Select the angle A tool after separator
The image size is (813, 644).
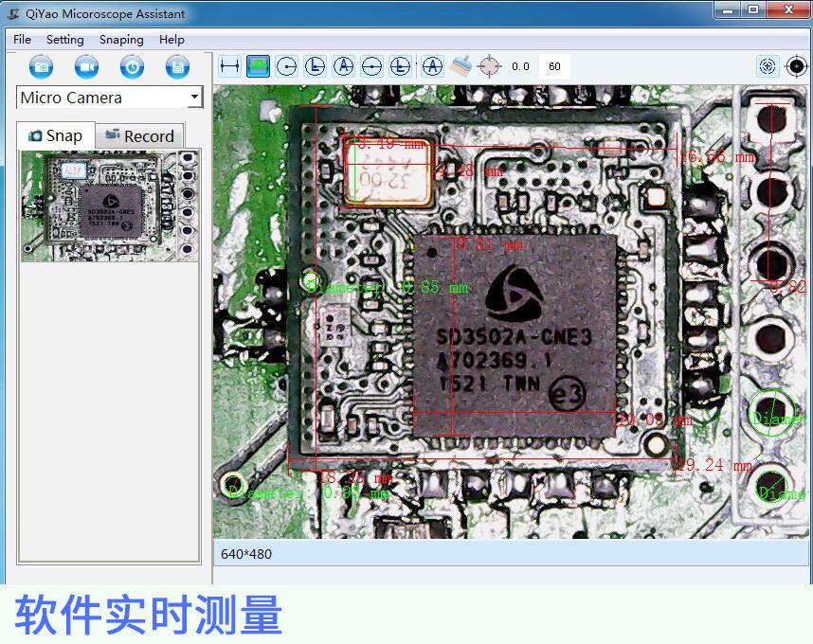tap(432, 66)
